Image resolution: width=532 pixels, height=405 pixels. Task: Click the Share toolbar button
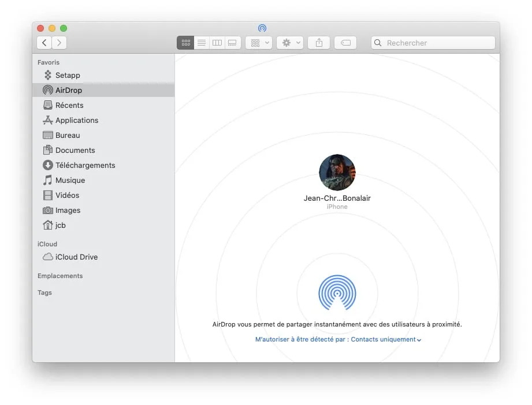point(319,43)
